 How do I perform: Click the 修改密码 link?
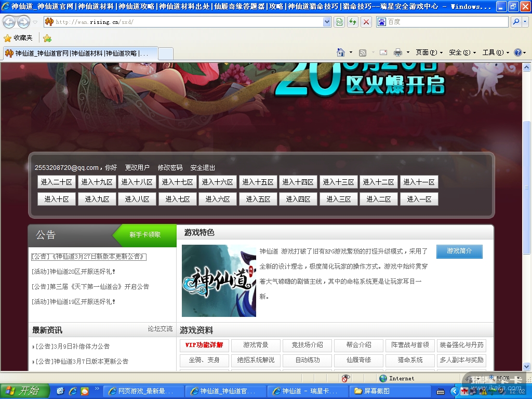pyautogui.click(x=170, y=168)
